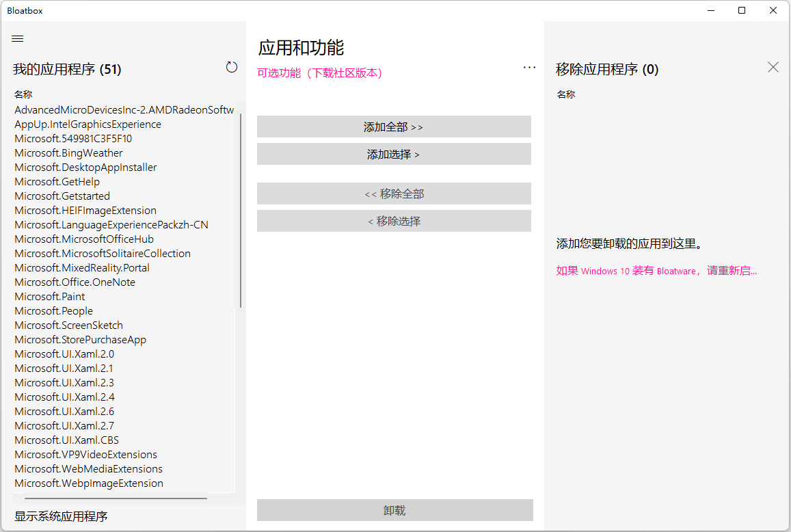Click 显示系统应用程序 to show system apps
Screen dimensions: 791x532
click(x=61, y=516)
